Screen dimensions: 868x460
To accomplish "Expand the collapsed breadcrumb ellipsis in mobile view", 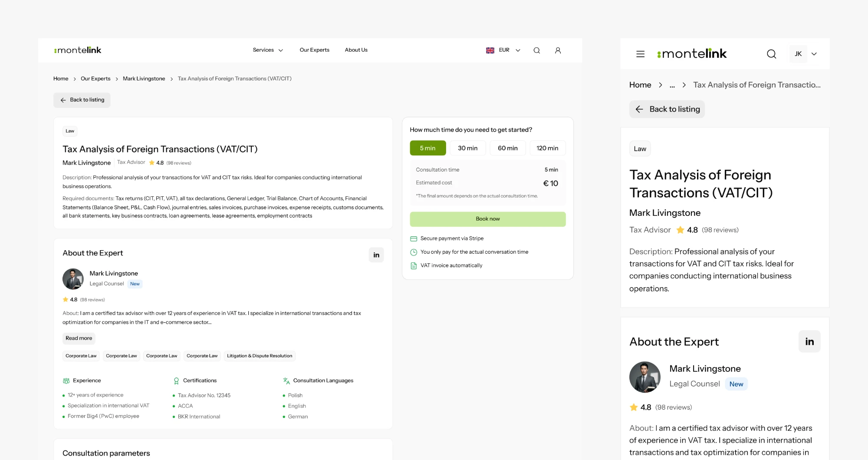I will (x=672, y=85).
